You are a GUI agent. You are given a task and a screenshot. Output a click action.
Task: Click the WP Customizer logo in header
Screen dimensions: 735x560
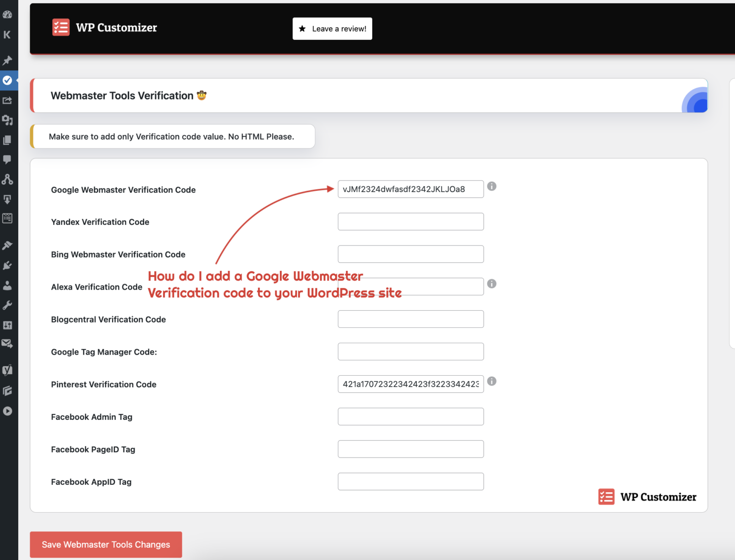[x=61, y=27]
